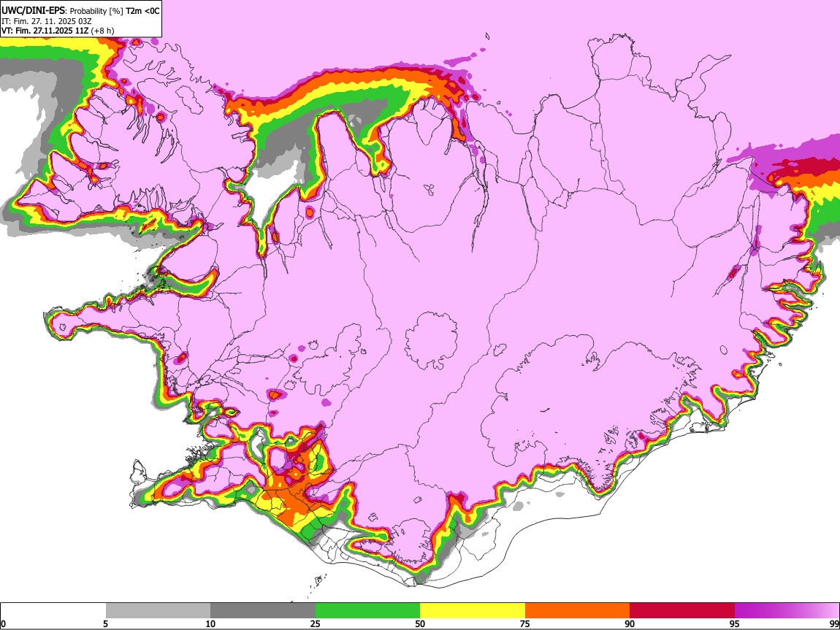Click the legend value 75

coord(525,623)
